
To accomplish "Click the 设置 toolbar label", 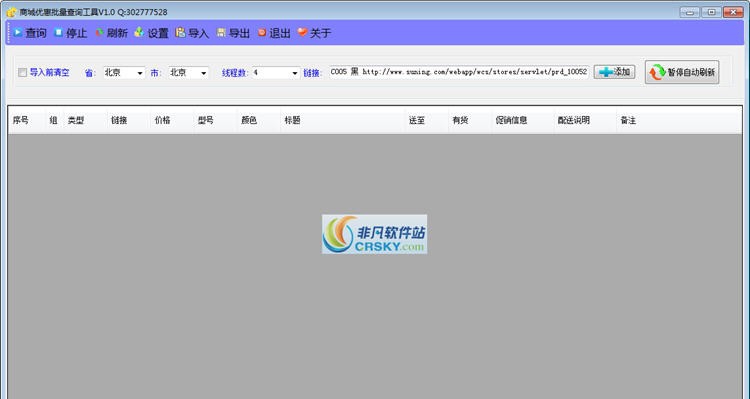I will tap(158, 33).
